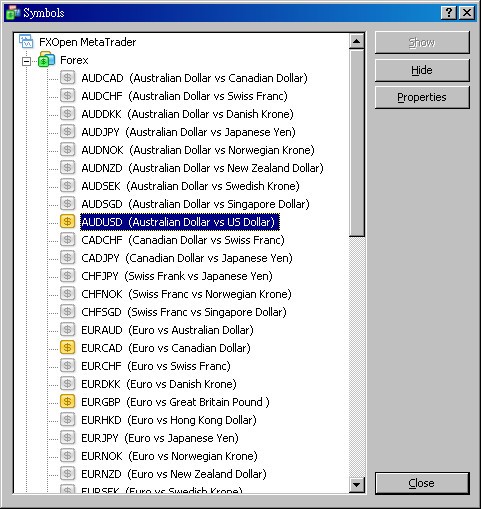
Task: Click the Forex folder icon
Action: [x=46, y=60]
